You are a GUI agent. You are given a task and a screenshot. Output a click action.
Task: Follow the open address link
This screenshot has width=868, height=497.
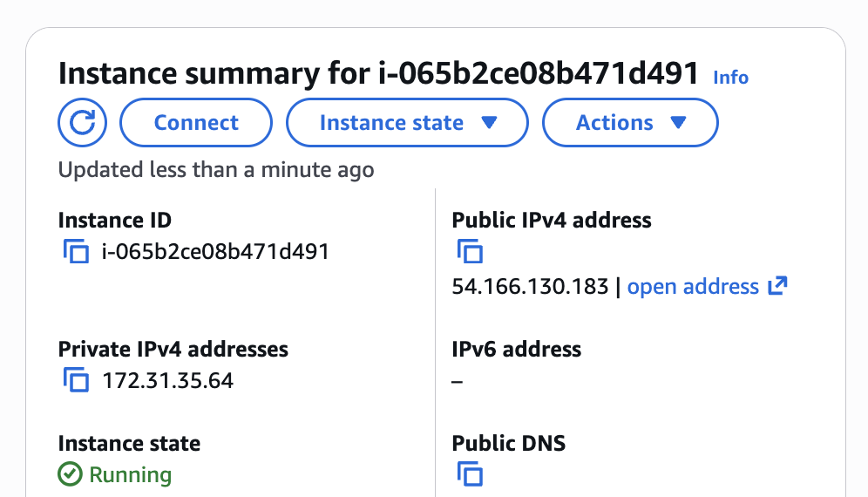coord(693,287)
